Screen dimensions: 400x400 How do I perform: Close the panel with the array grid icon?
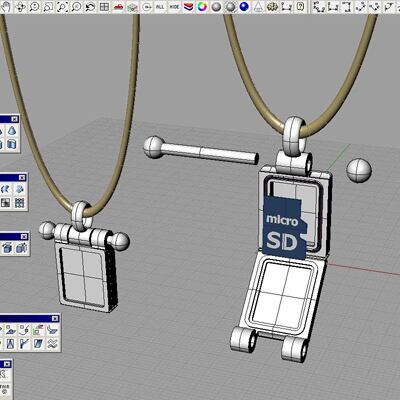(22, 177)
